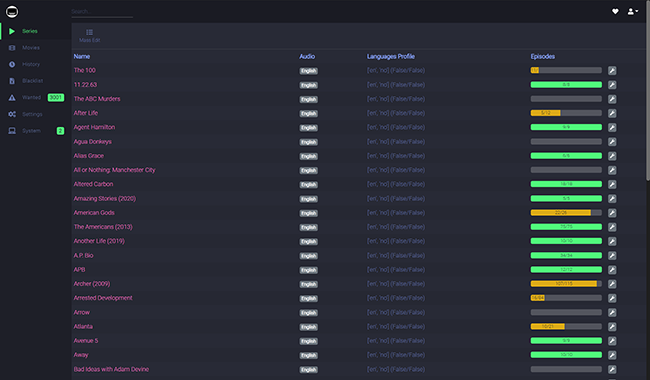Click the Languages Profile column header
The height and width of the screenshot is (380, 650).
click(x=391, y=56)
